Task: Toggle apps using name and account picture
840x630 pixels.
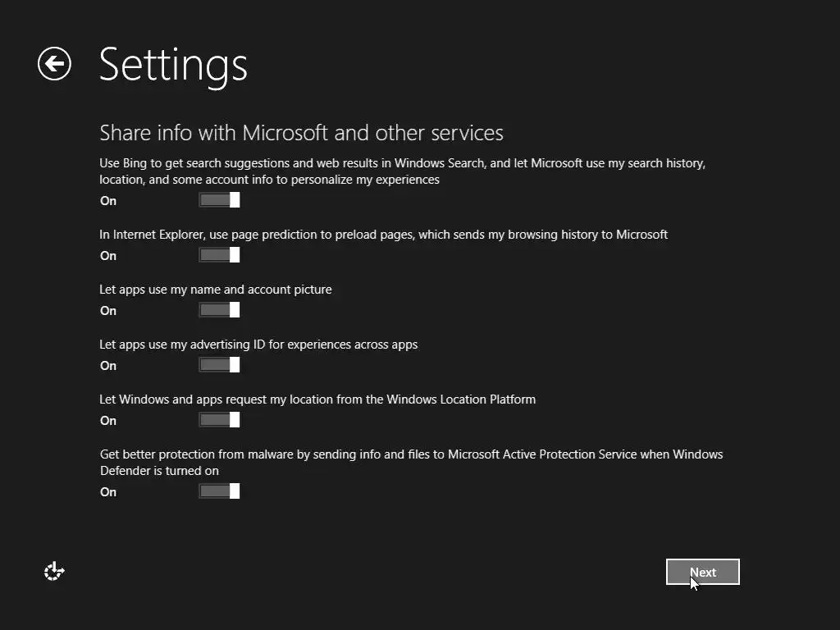Action: [x=219, y=310]
